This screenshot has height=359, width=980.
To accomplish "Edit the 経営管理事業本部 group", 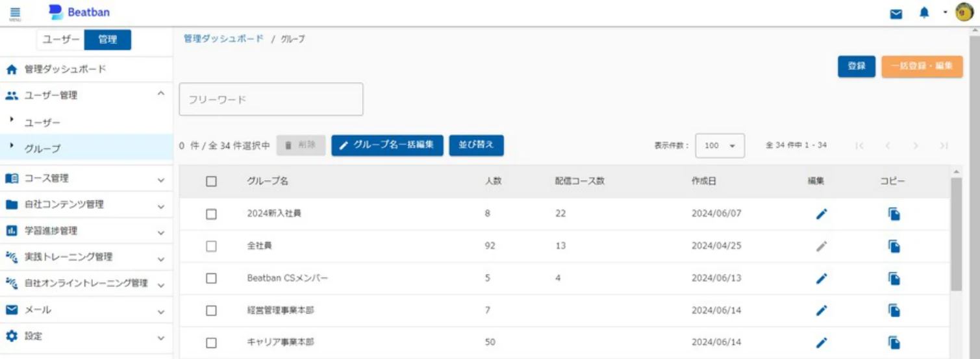I will coord(822,310).
